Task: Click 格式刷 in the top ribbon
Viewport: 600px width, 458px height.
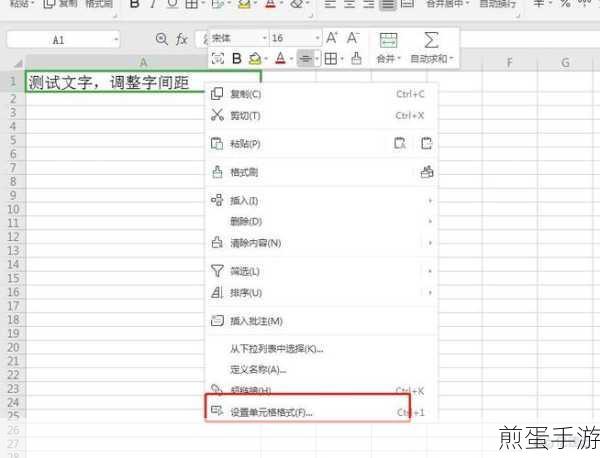Action: (99, 4)
